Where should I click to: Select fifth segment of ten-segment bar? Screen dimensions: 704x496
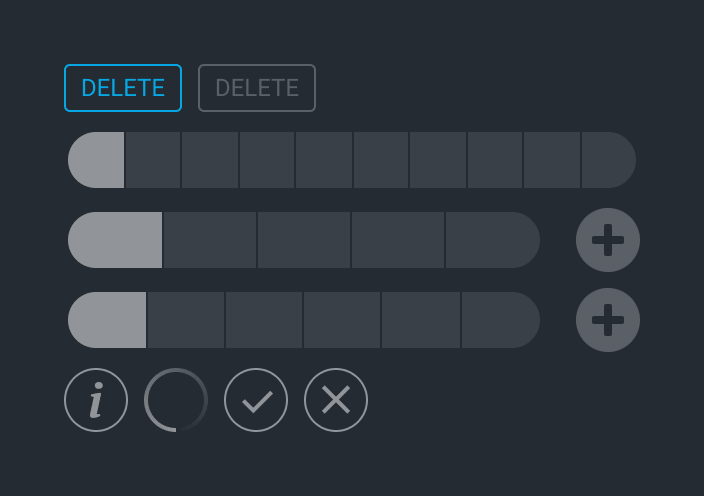[324, 160]
